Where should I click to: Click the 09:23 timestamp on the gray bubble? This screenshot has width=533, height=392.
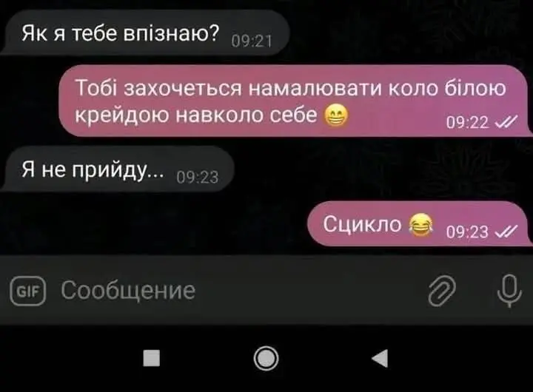tap(198, 178)
